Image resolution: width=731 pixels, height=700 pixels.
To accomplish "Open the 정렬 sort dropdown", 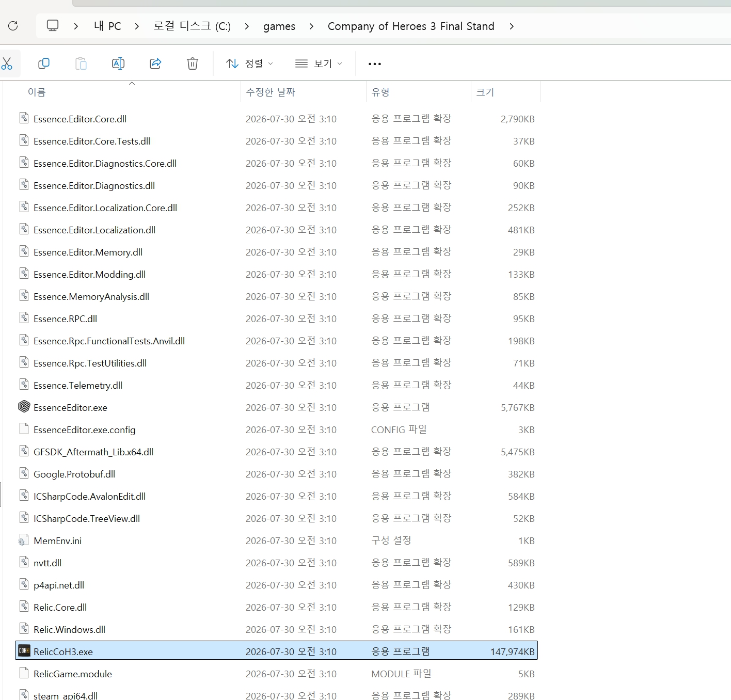I will coord(249,63).
